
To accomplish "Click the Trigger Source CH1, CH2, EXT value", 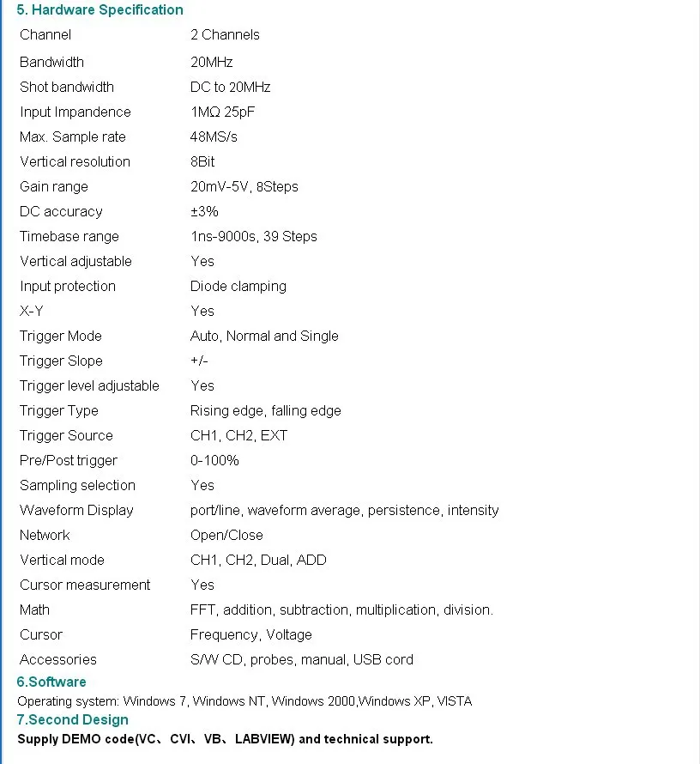I will pos(238,435).
